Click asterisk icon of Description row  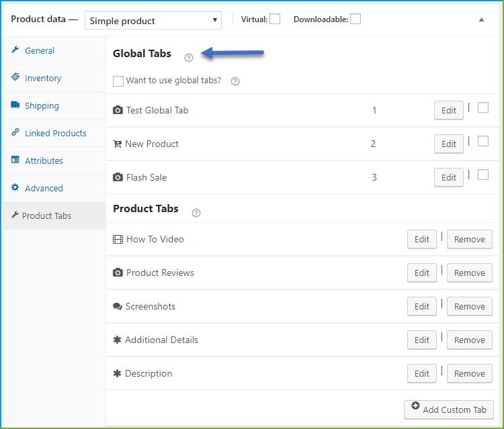point(117,373)
